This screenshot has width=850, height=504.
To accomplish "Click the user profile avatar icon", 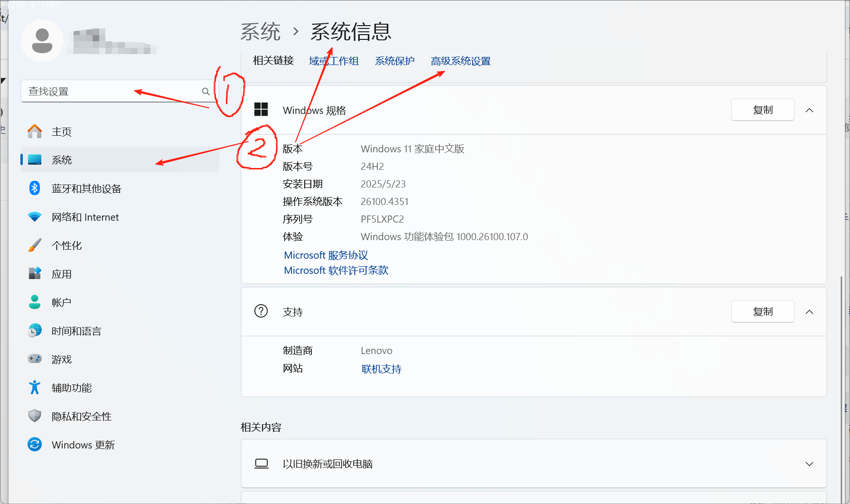I will pyautogui.click(x=42, y=41).
